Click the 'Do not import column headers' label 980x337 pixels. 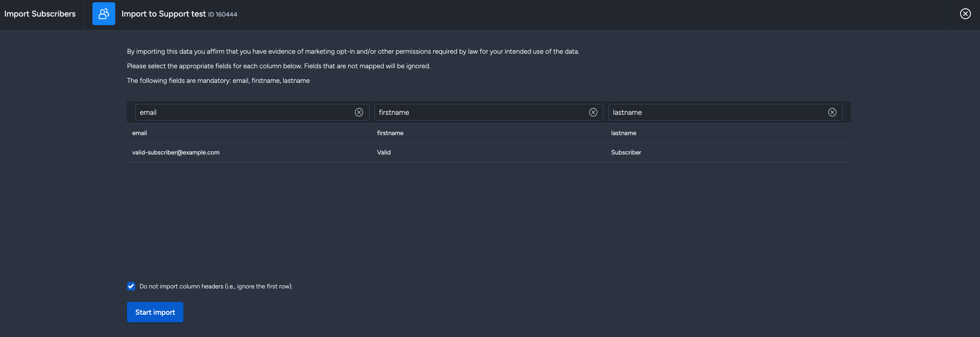point(216,286)
